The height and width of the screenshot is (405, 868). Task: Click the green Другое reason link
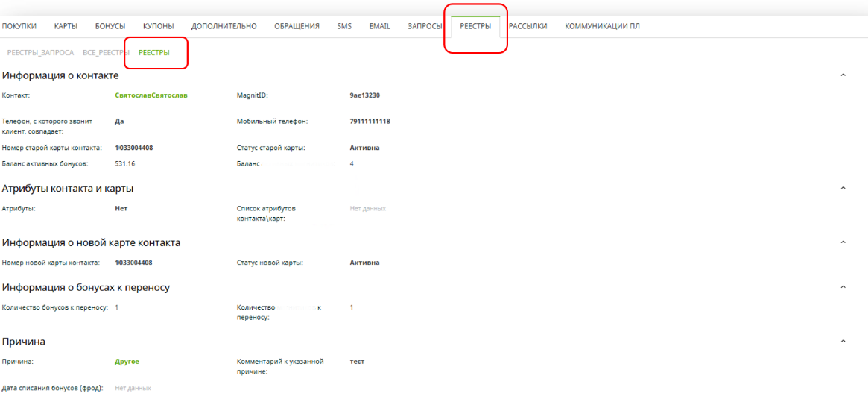pyautogui.click(x=127, y=362)
